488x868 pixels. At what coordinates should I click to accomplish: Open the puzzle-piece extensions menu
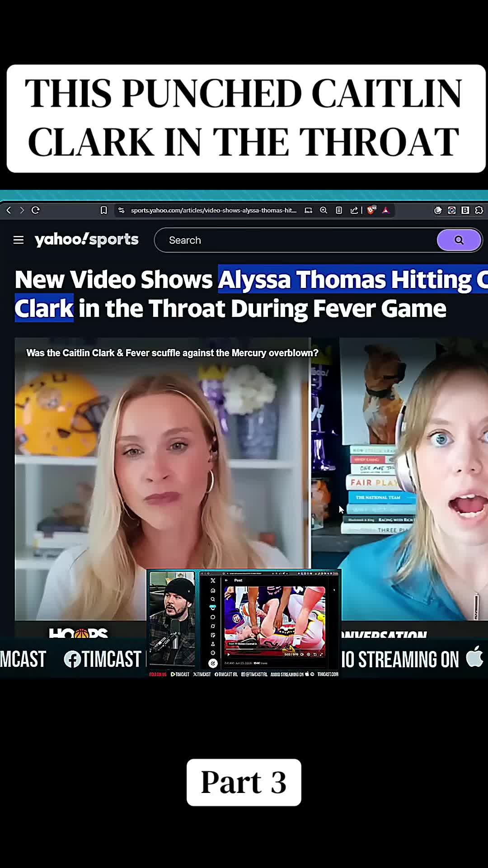[479, 210]
